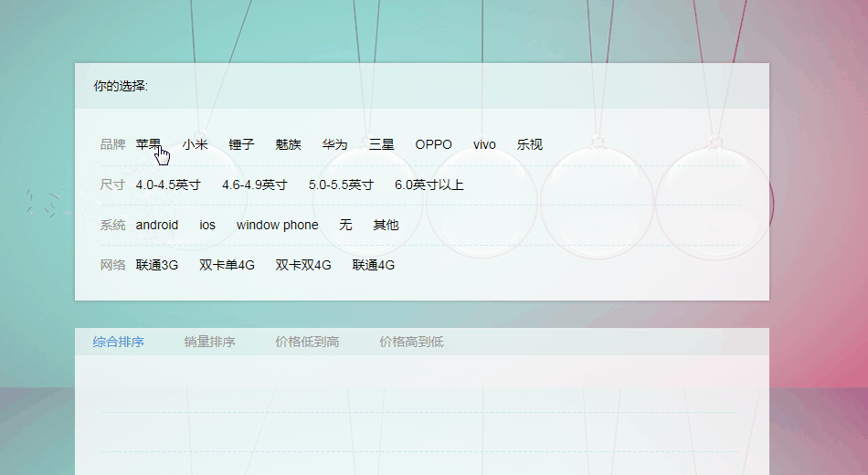Image resolution: width=868 pixels, height=475 pixels.
Task: Choose the 4.6-4.9英寸 size option
Action: pos(255,185)
